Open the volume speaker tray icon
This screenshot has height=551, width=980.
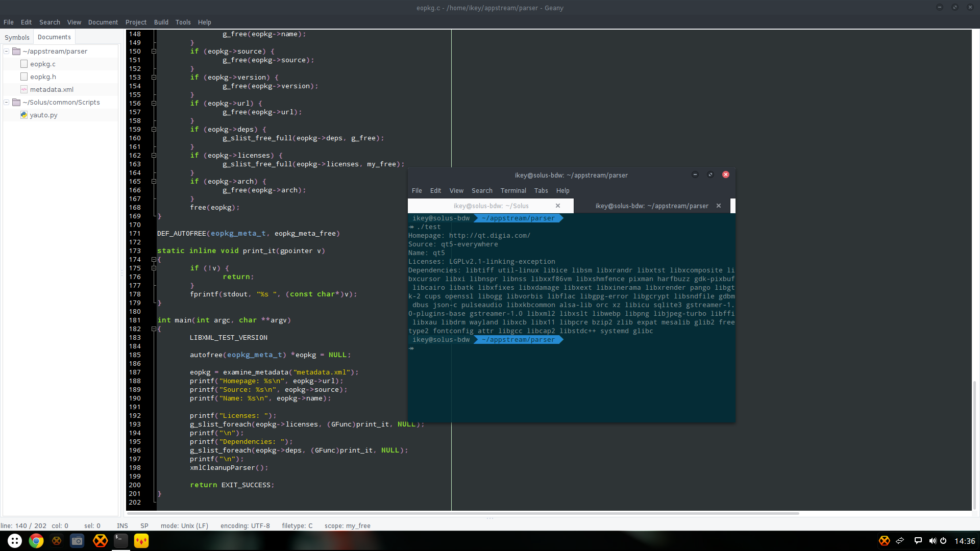point(933,541)
